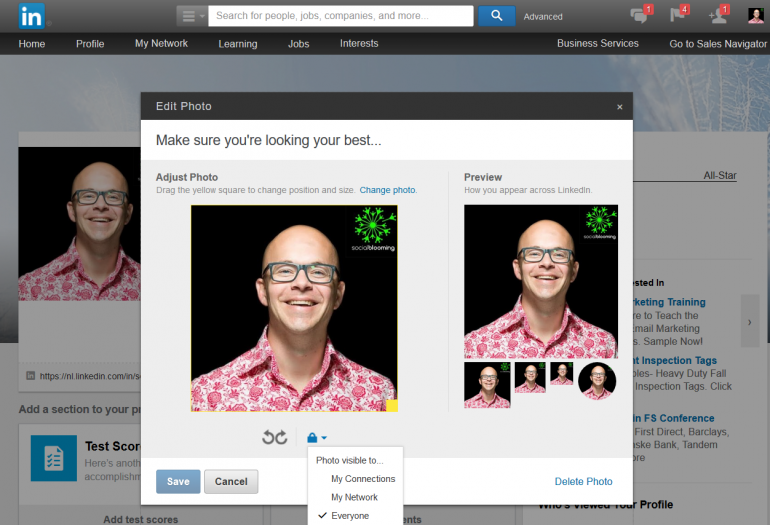The width and height of the screenshot is (770, 525).
Task: Rotate photo counterclockwise
Action: [x=268, y=437]
